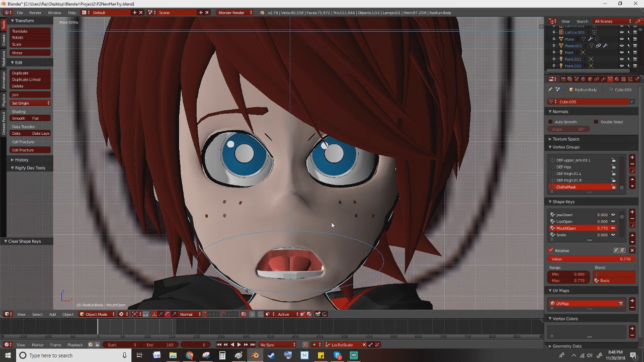
Task: Expand the History panel in tool shelf
Action: tap(21, 160)
